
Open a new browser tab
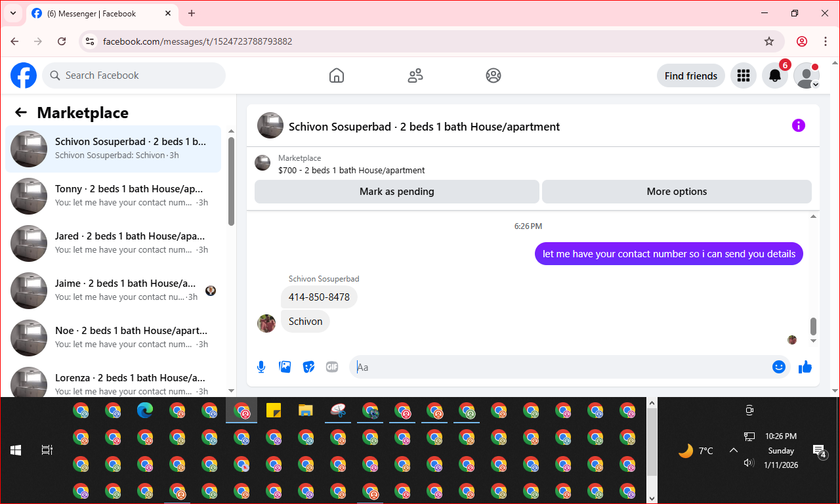click(192, 13)
